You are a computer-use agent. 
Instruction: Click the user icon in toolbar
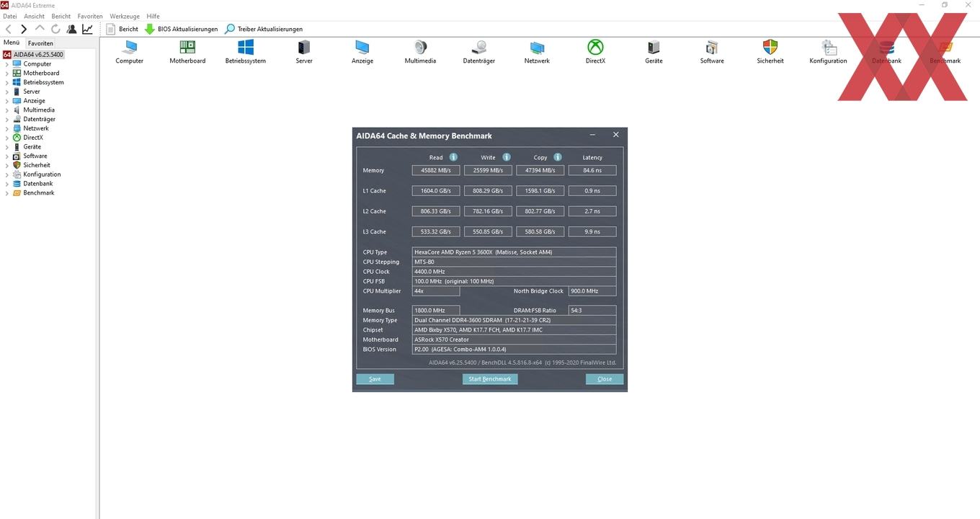(x=71, y=29)
